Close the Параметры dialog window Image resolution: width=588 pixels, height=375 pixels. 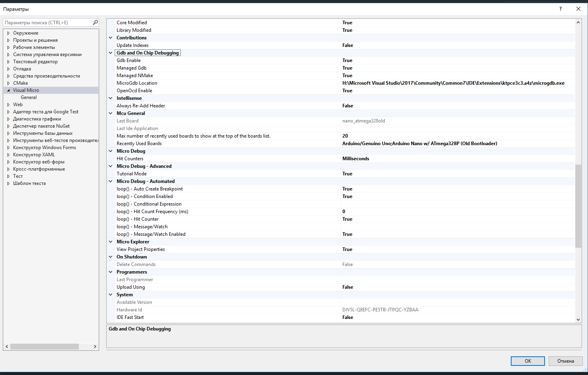578,9
